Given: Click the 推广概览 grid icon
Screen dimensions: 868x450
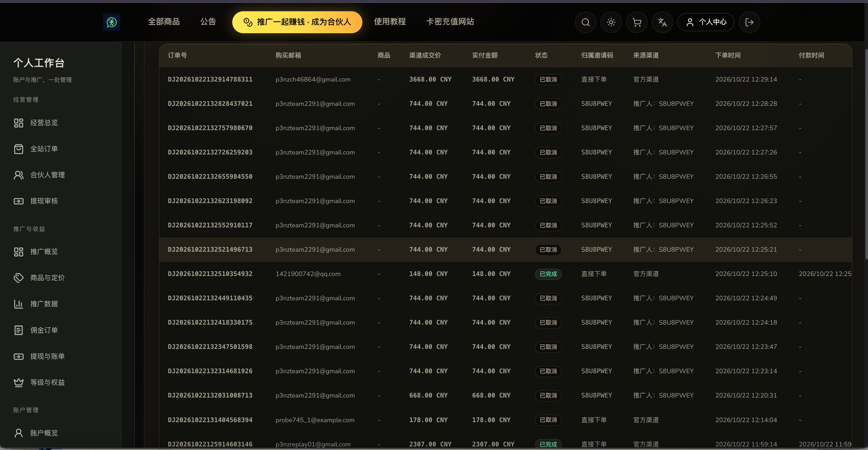Looking at the screenshot, I should tap(19, 252).
